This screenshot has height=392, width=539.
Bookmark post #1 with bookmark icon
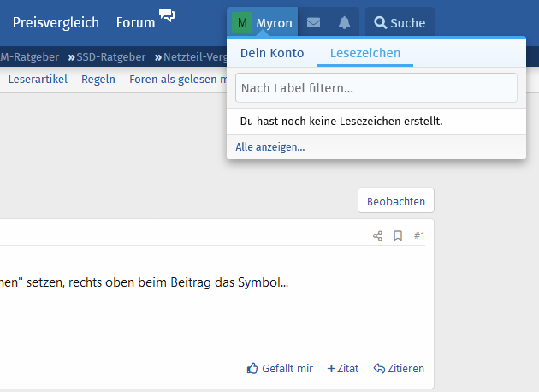click(x=398, y=236)
